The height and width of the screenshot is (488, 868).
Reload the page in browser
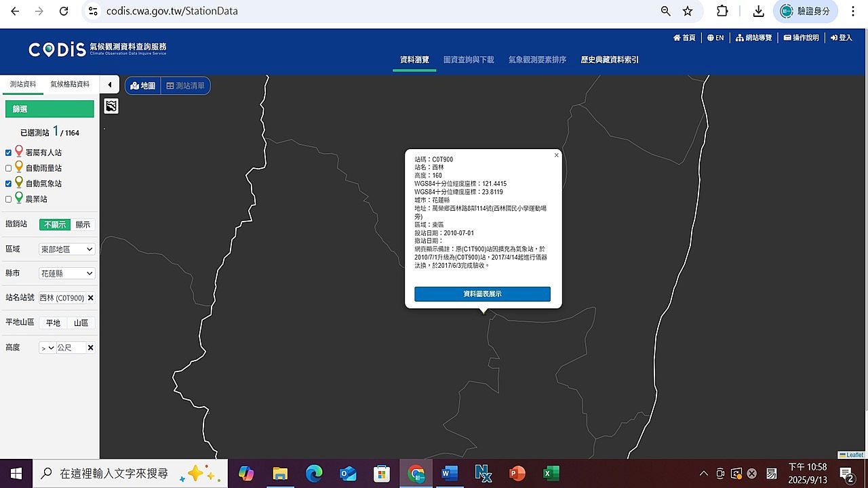(64, 12)
